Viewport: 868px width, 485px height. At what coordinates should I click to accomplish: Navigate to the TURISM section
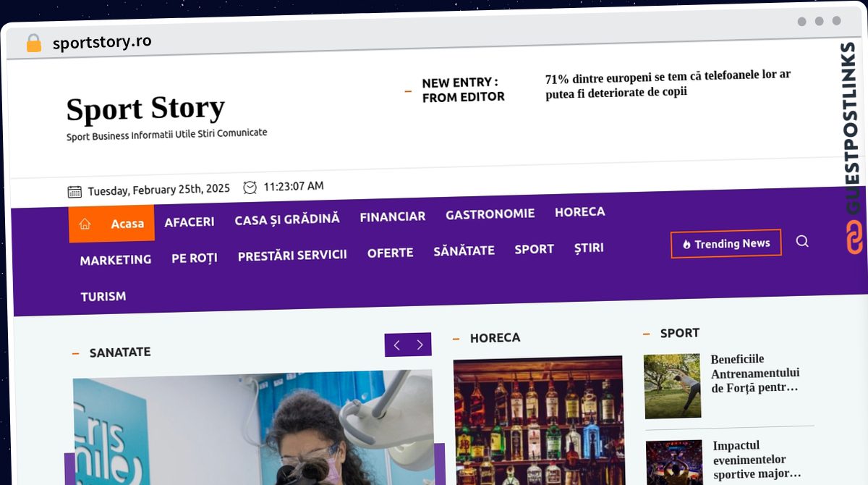tap(103, 297)
